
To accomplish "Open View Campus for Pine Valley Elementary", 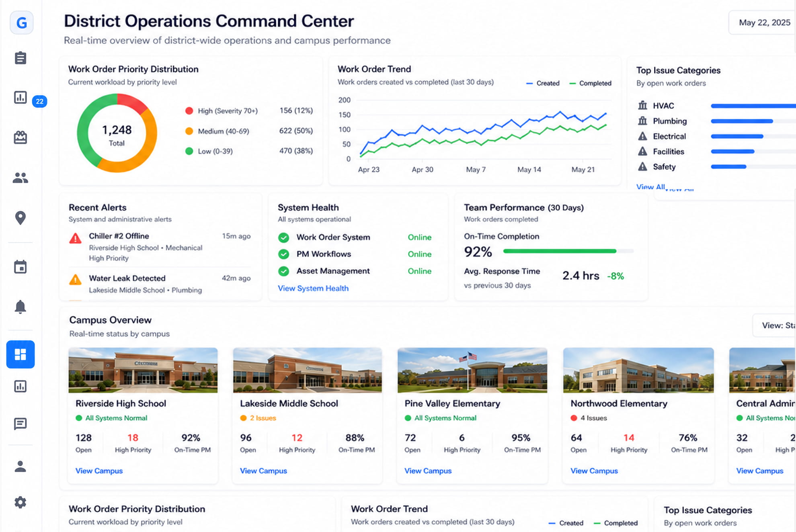I will pyautogui.click(x=428, y=471).
